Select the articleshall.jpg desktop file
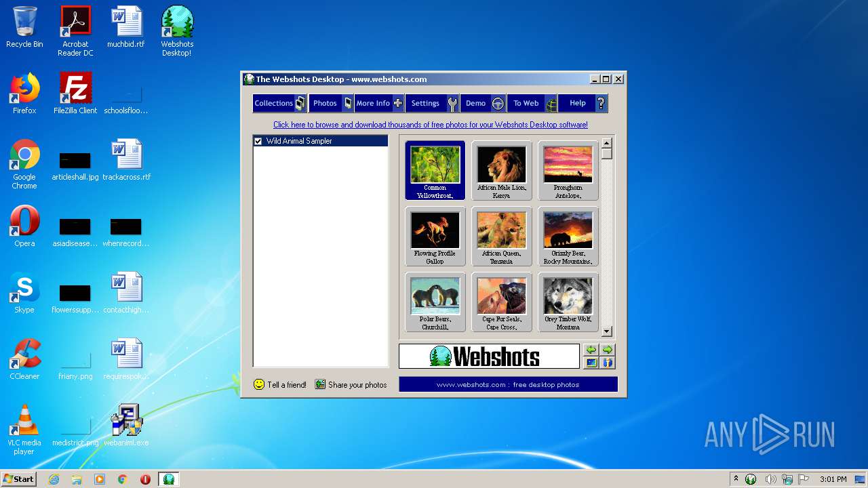Image resolution: width=868 pixels, height=488 pixels. click(75, 165)
